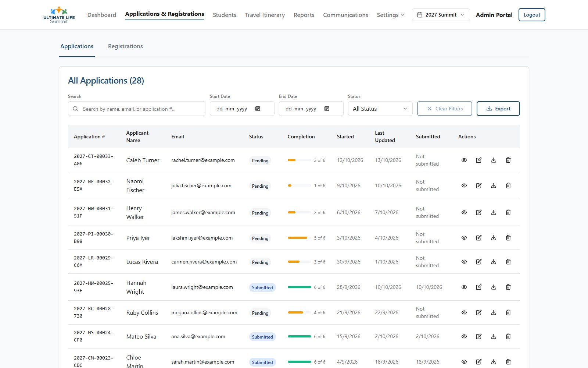Download Priya Iyer's application

point(494,238)
